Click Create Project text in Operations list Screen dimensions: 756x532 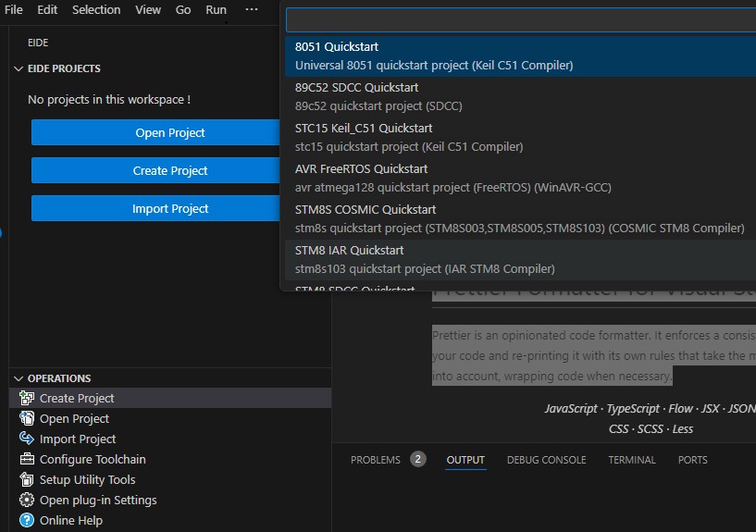coord(77,399)
